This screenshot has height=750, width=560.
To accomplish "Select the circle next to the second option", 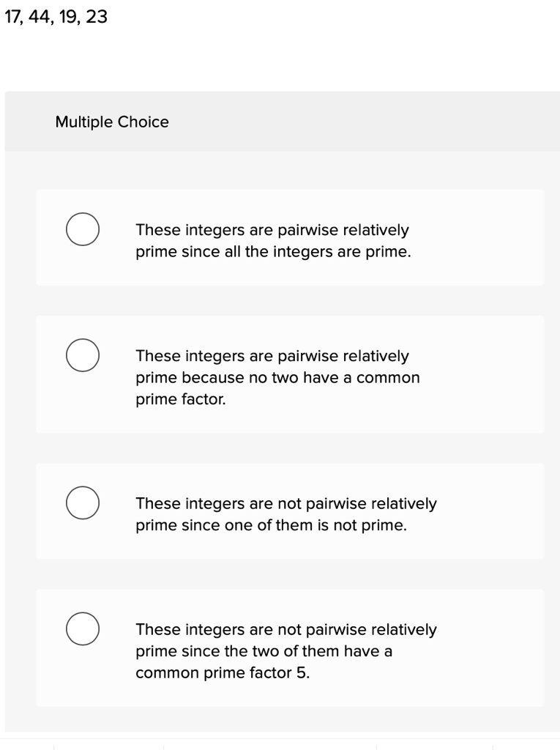I will pyautogui.click(x=83, y=355).
